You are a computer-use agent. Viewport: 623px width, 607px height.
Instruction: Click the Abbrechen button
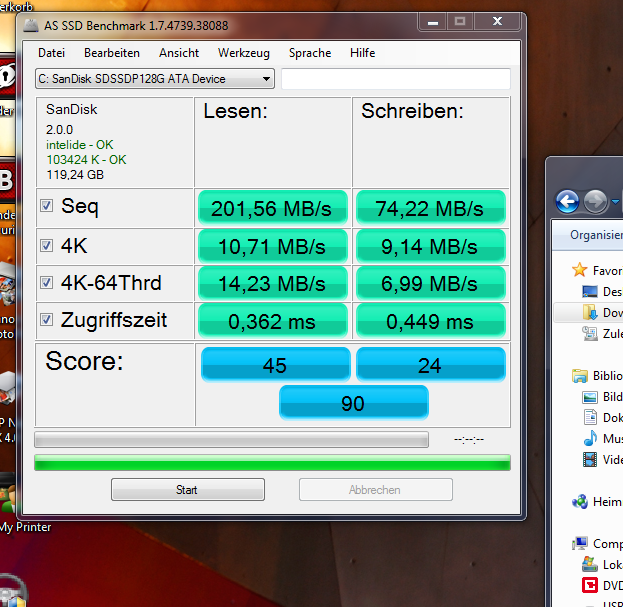click(375, 489)
